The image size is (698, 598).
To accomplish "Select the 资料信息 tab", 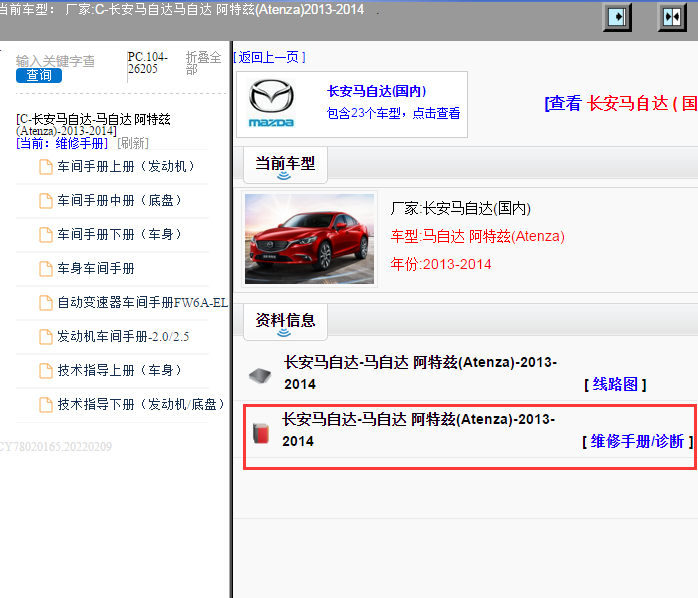I will (x=285, y=322).
